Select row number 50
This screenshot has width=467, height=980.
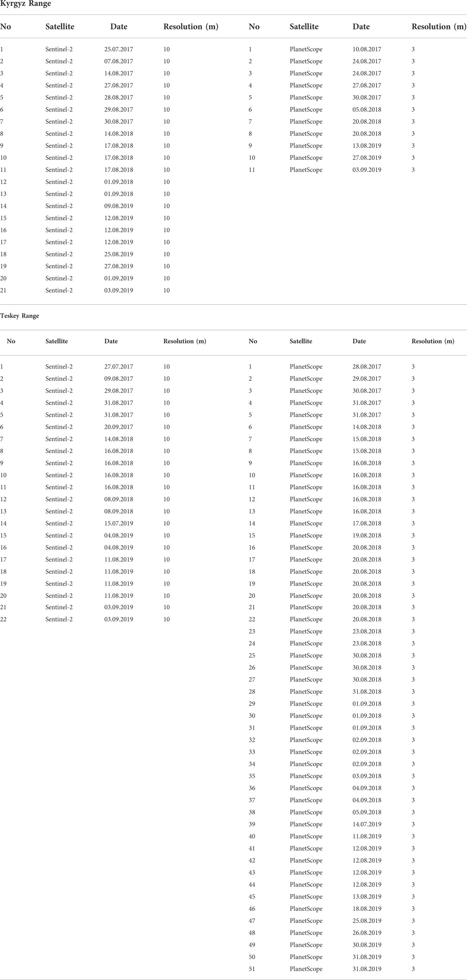click(x=252, y=957)
